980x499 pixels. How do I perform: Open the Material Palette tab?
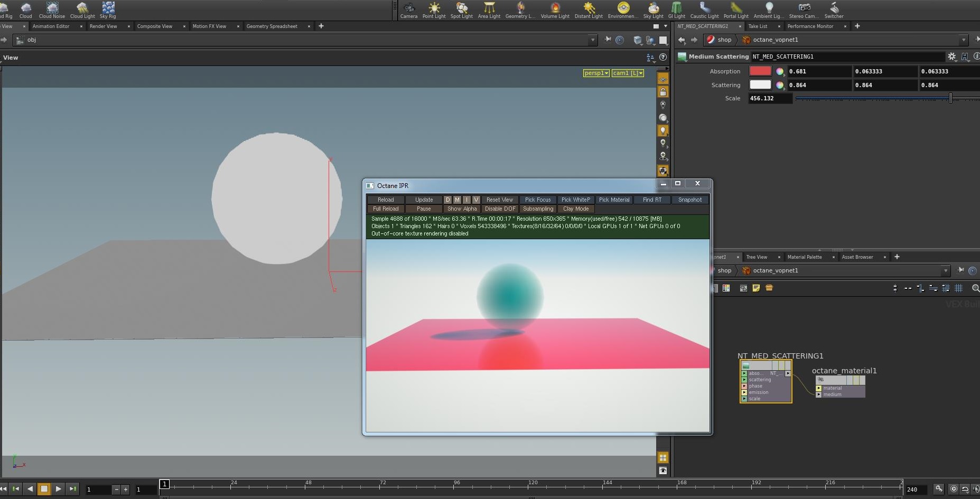coord(804,257)
